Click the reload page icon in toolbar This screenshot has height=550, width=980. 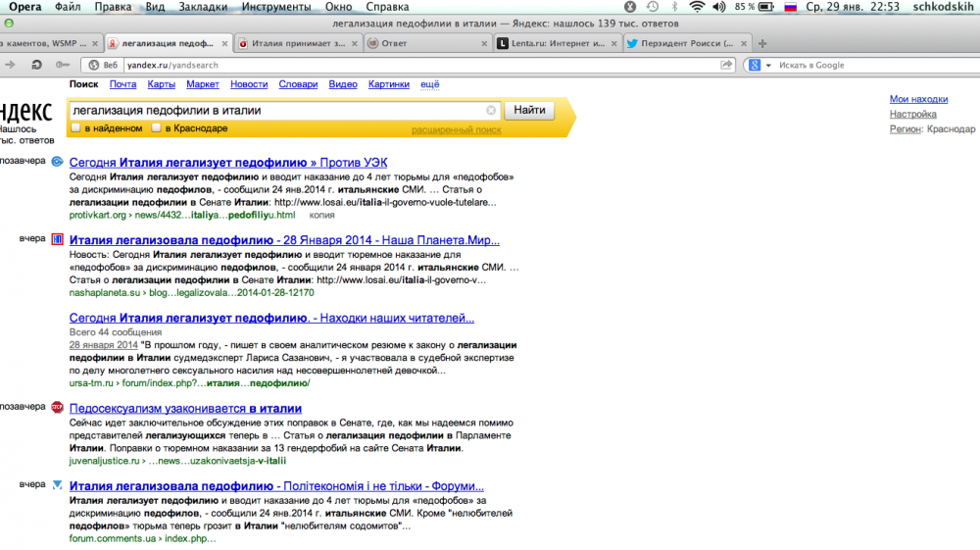36,65
